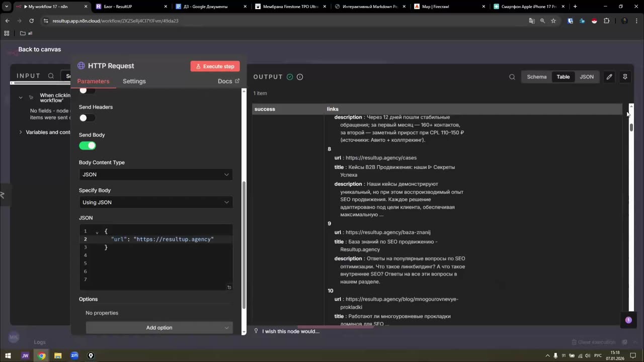Disable the Send Body switch
Viewport: 644px width, 362px height.
[x=87, y=146]
